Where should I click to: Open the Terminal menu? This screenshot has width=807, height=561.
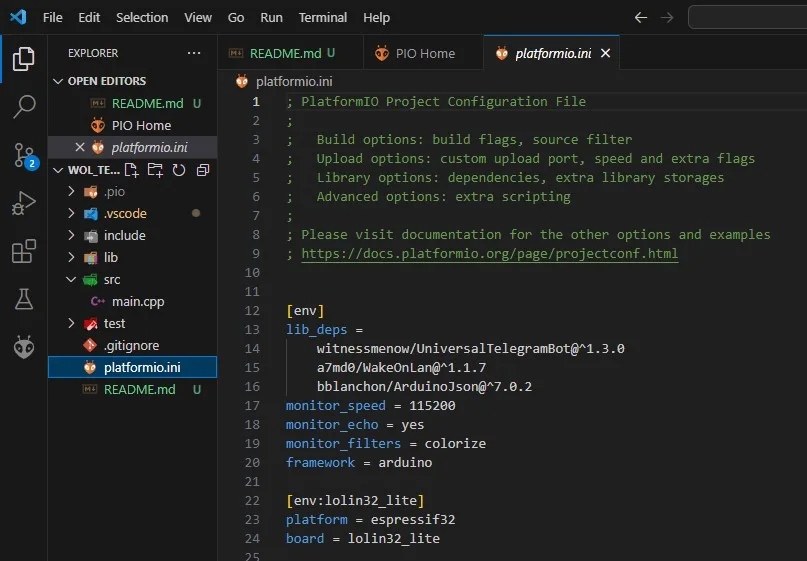[322, 17]
